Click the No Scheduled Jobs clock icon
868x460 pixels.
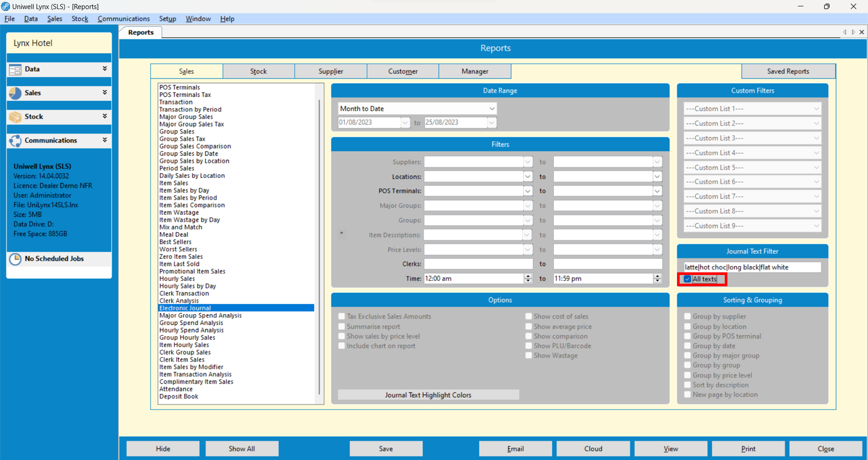click(15, 259)
